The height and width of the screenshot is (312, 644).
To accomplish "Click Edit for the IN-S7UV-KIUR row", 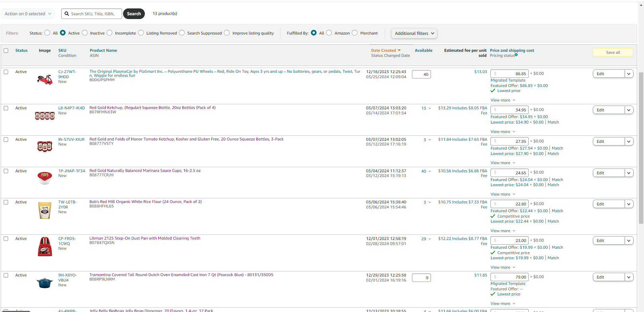I will point(608,141).
